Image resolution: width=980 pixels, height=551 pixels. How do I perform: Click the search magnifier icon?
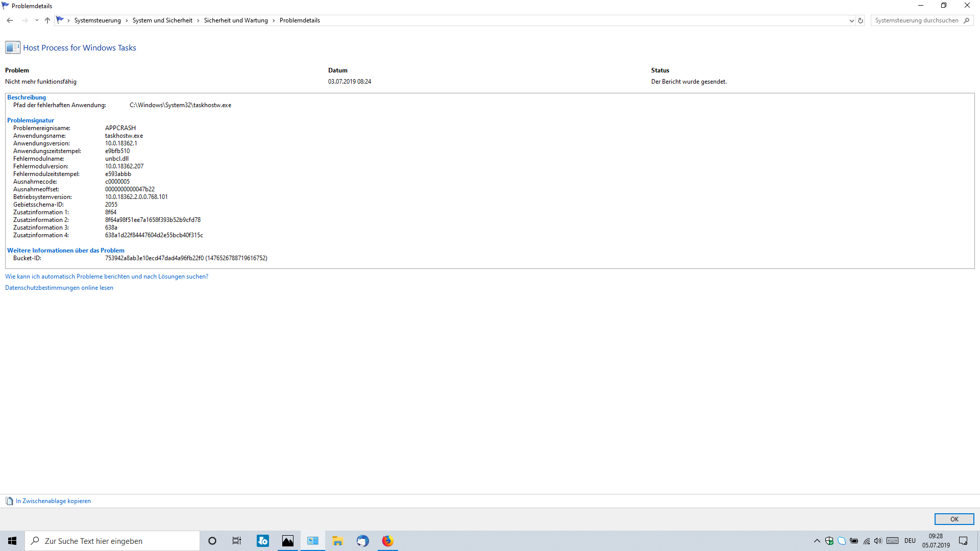(967, 20)
